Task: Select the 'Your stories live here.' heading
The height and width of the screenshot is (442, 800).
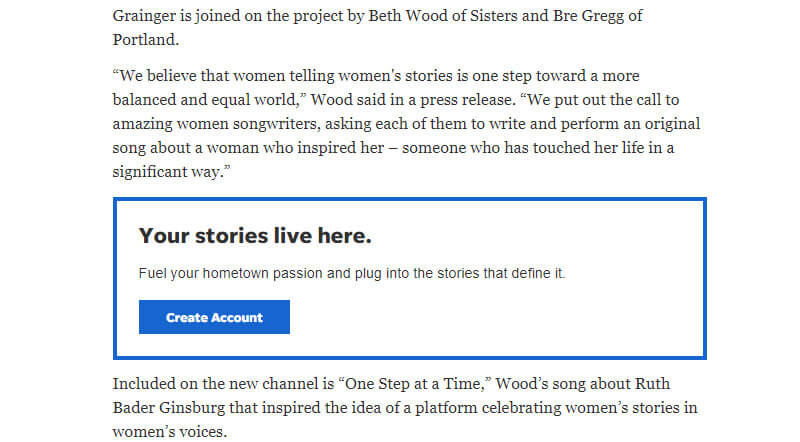Action: click(255, 236)
